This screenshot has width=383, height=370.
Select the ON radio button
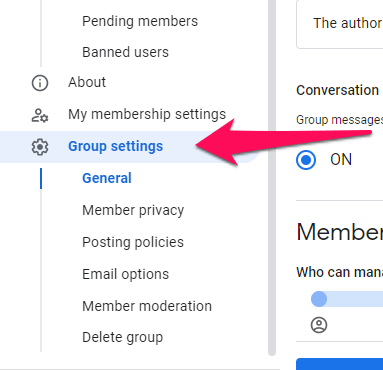(306, 160)
